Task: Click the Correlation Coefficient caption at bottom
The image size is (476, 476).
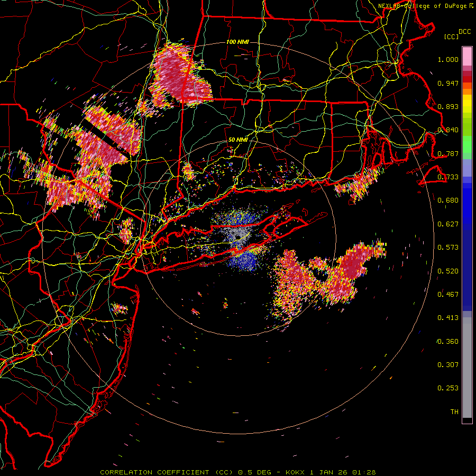Action: click(x=237, y=472)
